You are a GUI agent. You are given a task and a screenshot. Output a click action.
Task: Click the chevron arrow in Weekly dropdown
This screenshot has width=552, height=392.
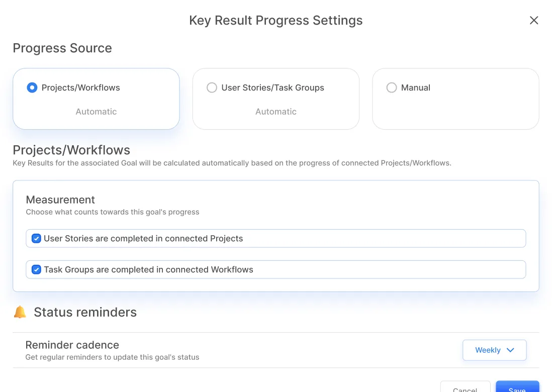(x=510, y=350)
